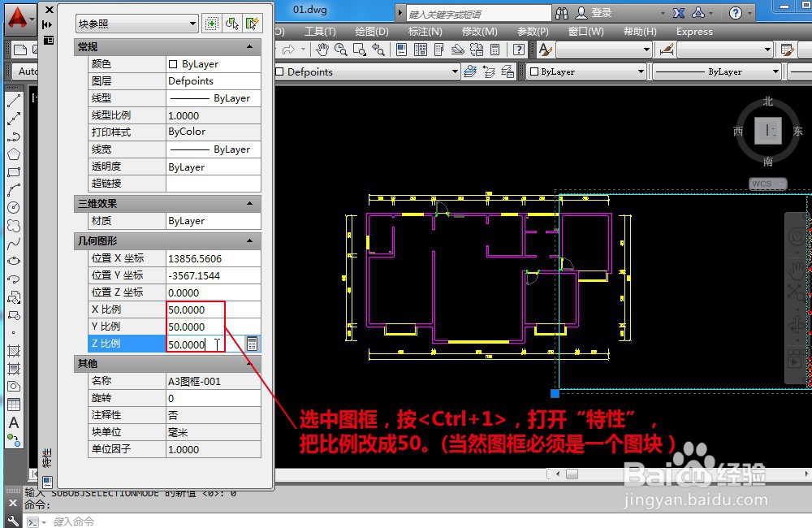The height and width of the screenshot is (528, 812).
Task: Select the Rectangle draw tool
Action: coord(14,172)
